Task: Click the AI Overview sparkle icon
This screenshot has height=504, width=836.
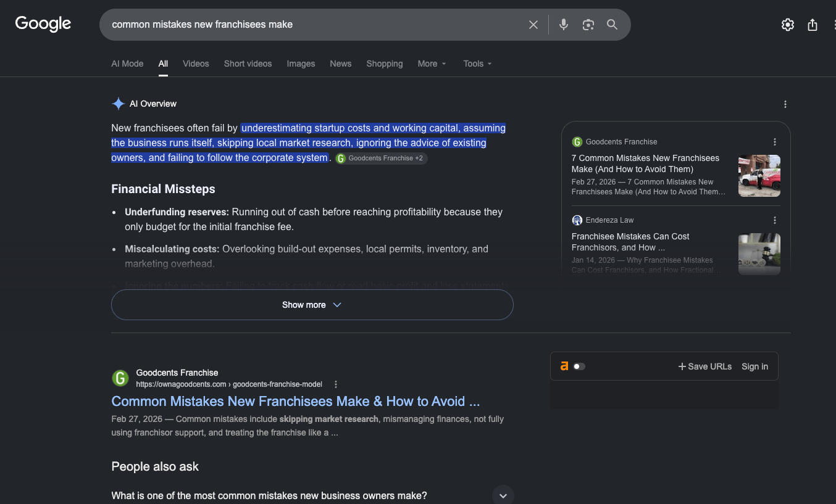Action: point(118,104)
